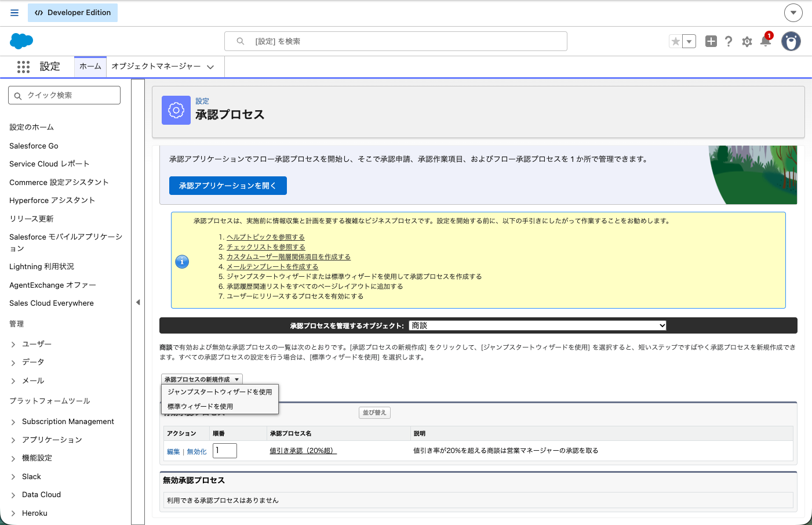
Task: Open the help question mark icon
Action: (x=729, y=41)
